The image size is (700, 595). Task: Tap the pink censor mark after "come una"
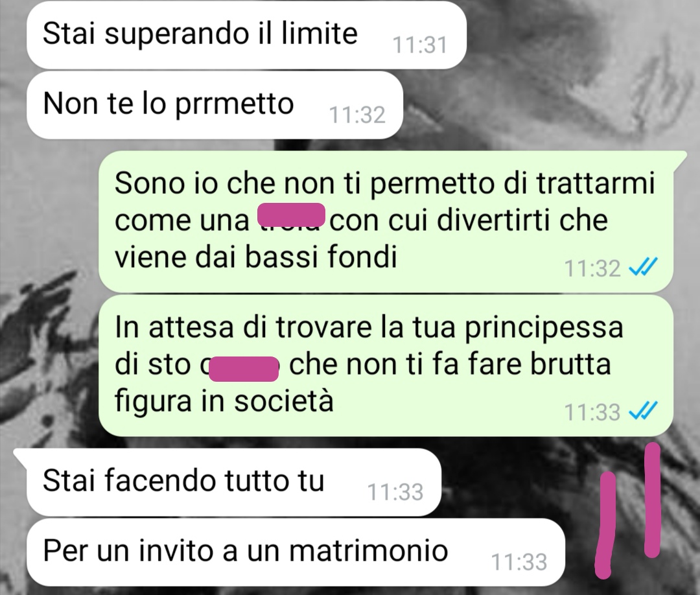pyautogui.click(x=292, y=215)
